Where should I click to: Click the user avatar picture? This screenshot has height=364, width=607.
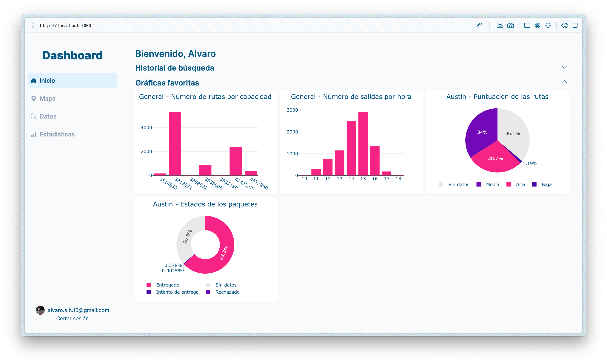click(40, 310)
